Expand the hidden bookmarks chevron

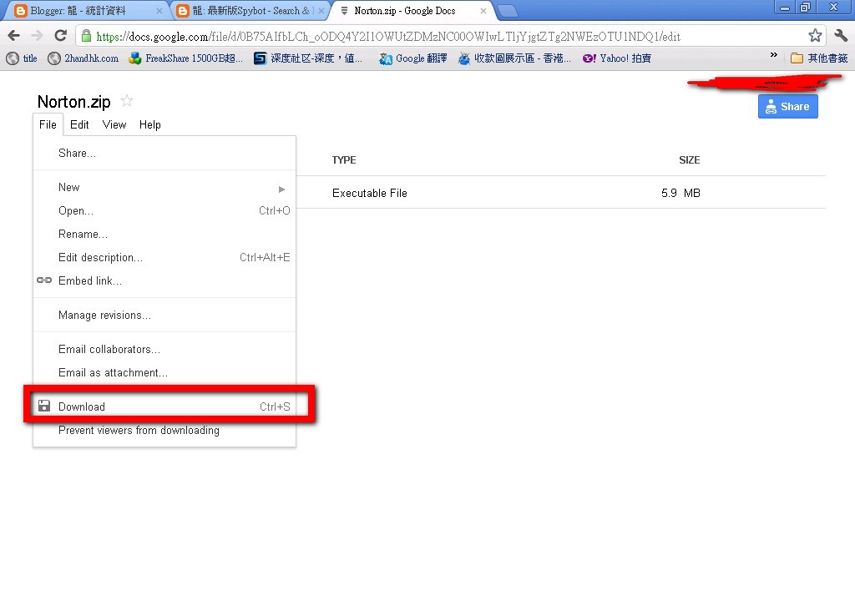pos(773,55)
